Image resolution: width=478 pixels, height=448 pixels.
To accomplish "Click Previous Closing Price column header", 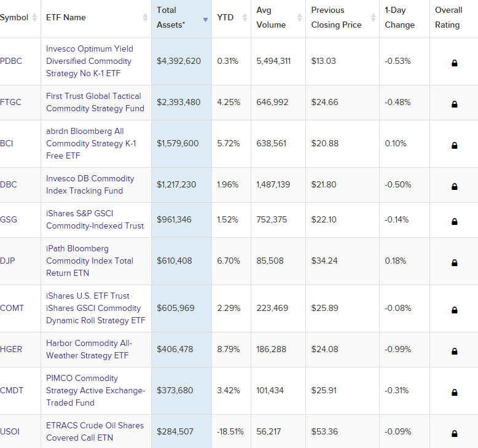I will click(336, 18).
